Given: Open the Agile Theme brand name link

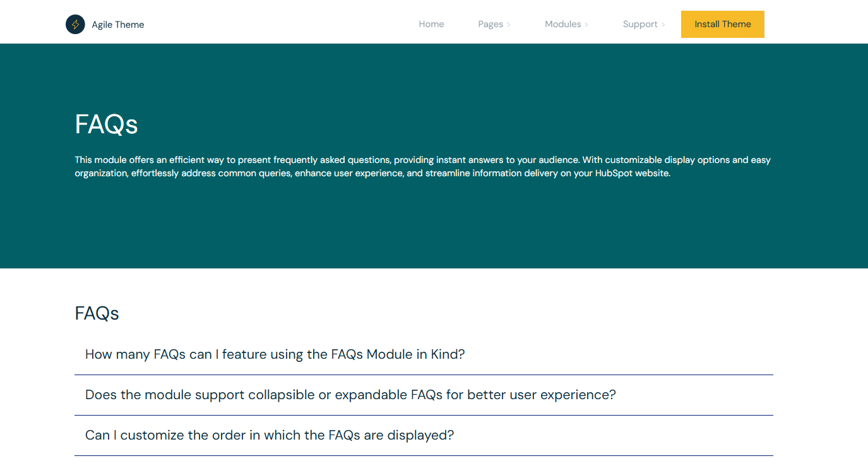Looking at the screenshot, I should pyautogui.click(x=118, y=25).
